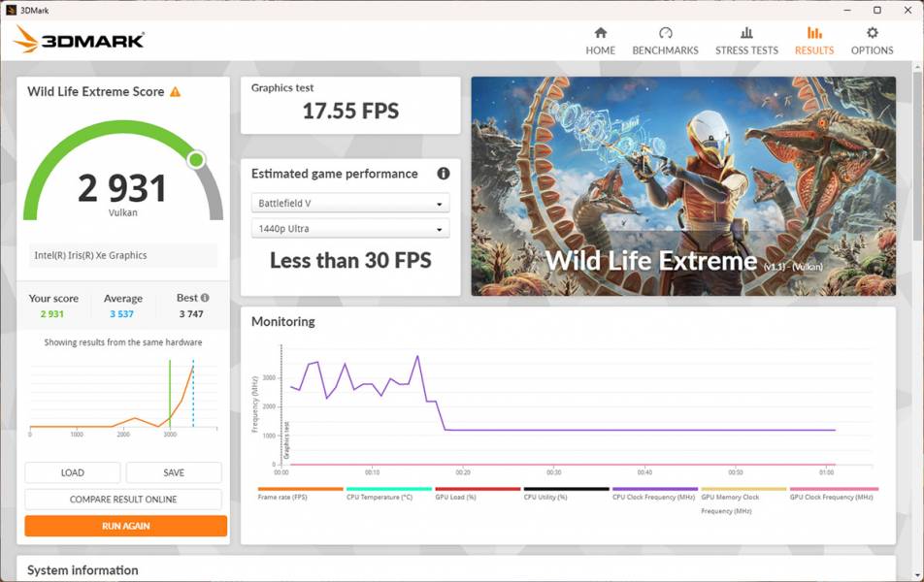Close the 3DMark window
This screenshot has height=582, width=924.
[908, 10]
